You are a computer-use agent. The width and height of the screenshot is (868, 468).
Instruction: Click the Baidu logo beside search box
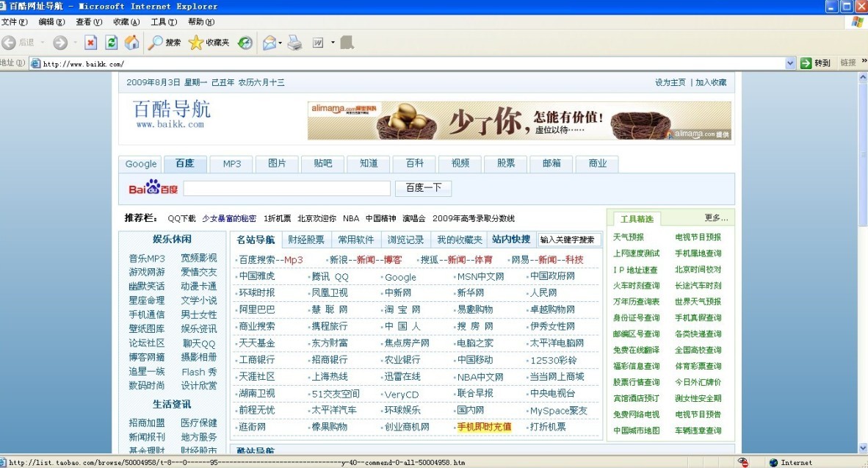[x=153, y=188]
